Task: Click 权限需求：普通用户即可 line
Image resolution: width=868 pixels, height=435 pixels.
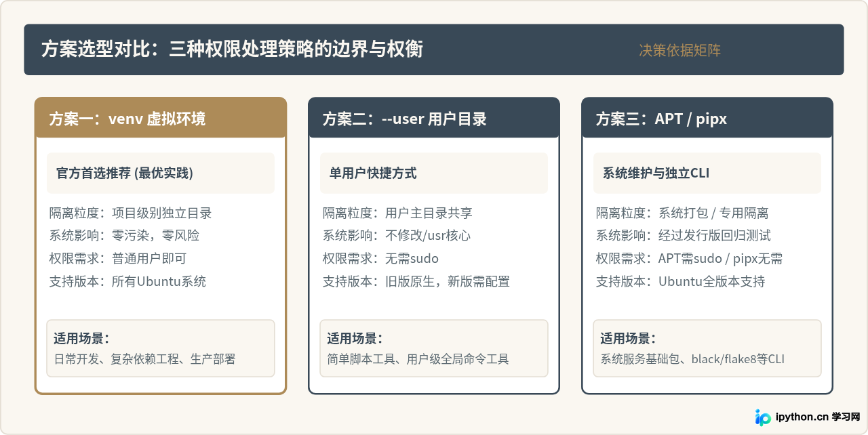Action: pos(117,258)
